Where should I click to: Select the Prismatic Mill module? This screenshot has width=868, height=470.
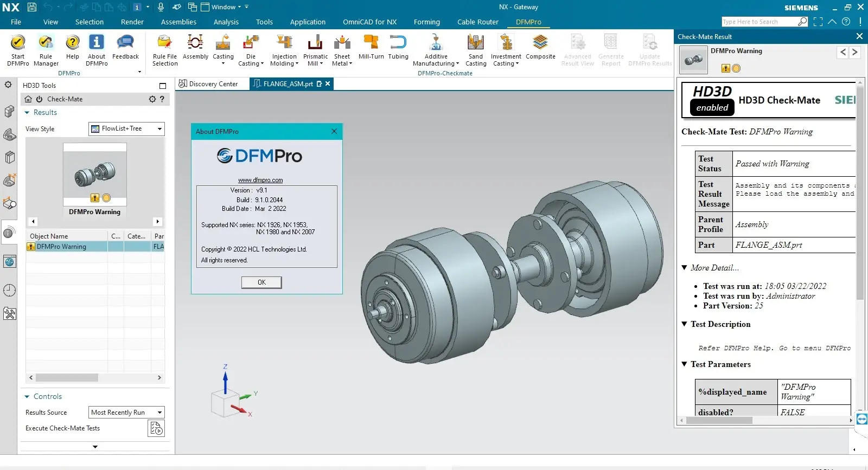315,50
